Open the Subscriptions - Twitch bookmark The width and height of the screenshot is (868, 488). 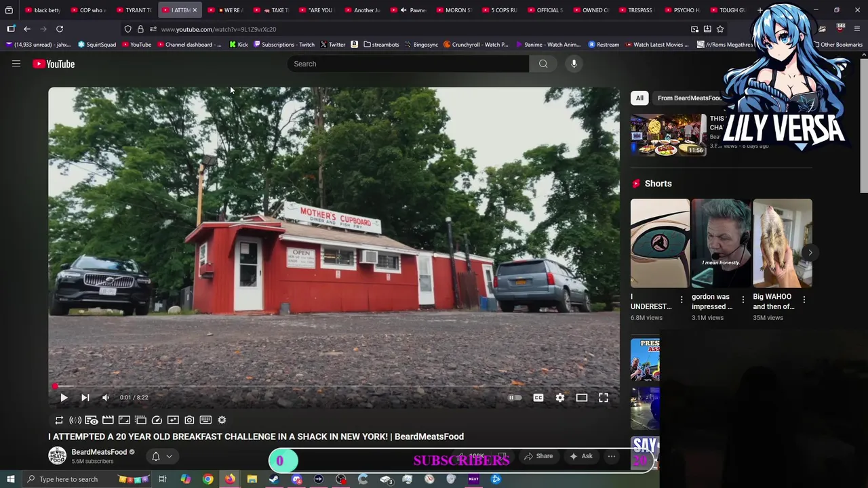coord(284,45)
